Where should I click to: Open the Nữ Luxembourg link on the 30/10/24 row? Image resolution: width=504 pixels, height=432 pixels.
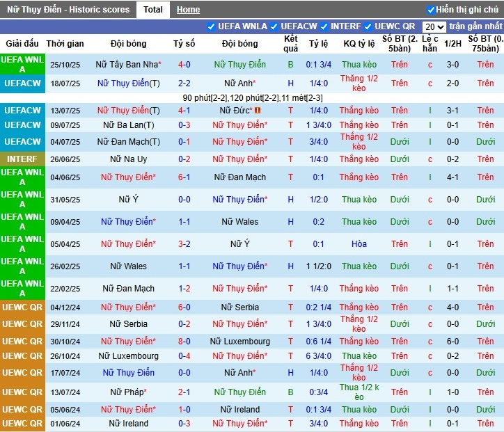pyautogui.click(x=239, y=342)
